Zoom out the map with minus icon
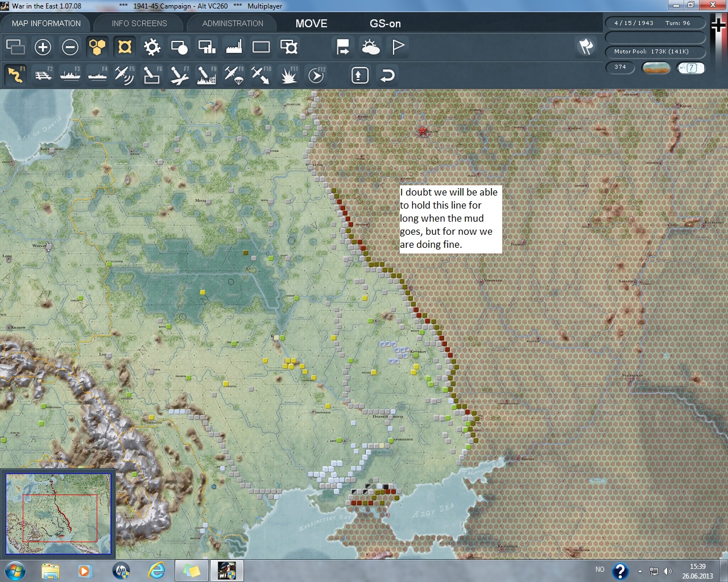Image resolution: width=728 pixels, height=582 pixels. [70, 47]
